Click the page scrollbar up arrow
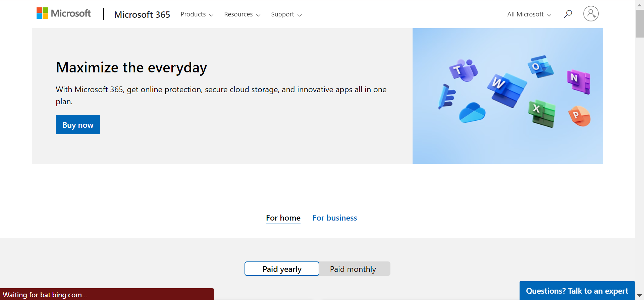The image size is (644, 300). tap(639, 5)
